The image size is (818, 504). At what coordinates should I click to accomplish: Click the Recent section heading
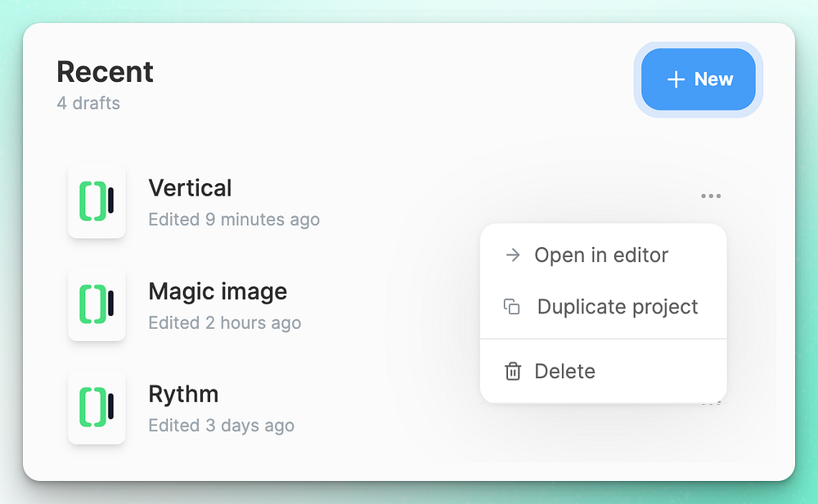(105, 72)
